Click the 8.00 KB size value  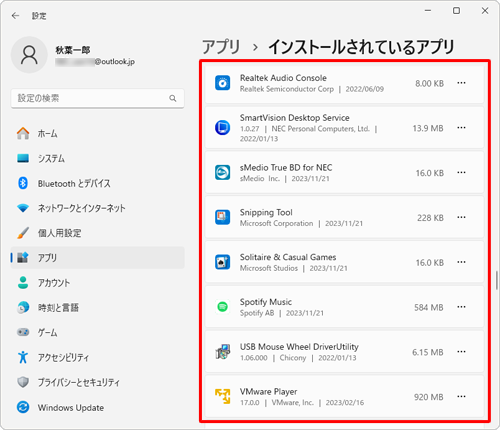pos(429,84)
